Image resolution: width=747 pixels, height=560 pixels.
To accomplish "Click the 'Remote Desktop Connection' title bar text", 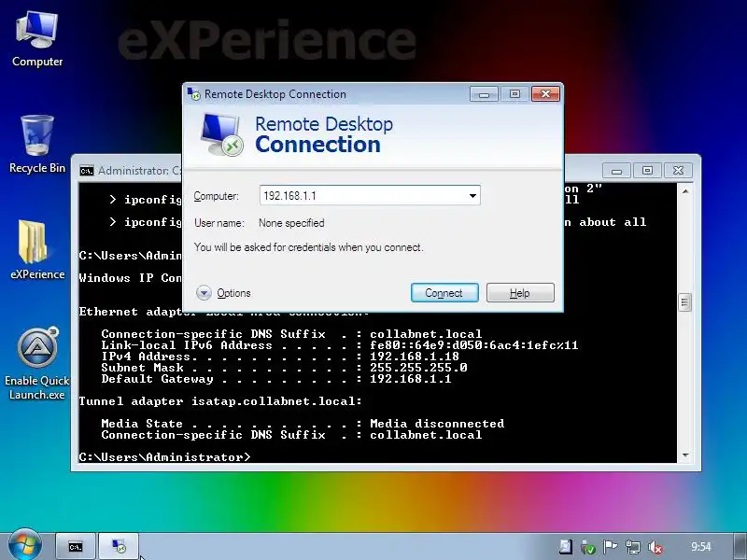I will pyautogui.click(x=275, y=94).
